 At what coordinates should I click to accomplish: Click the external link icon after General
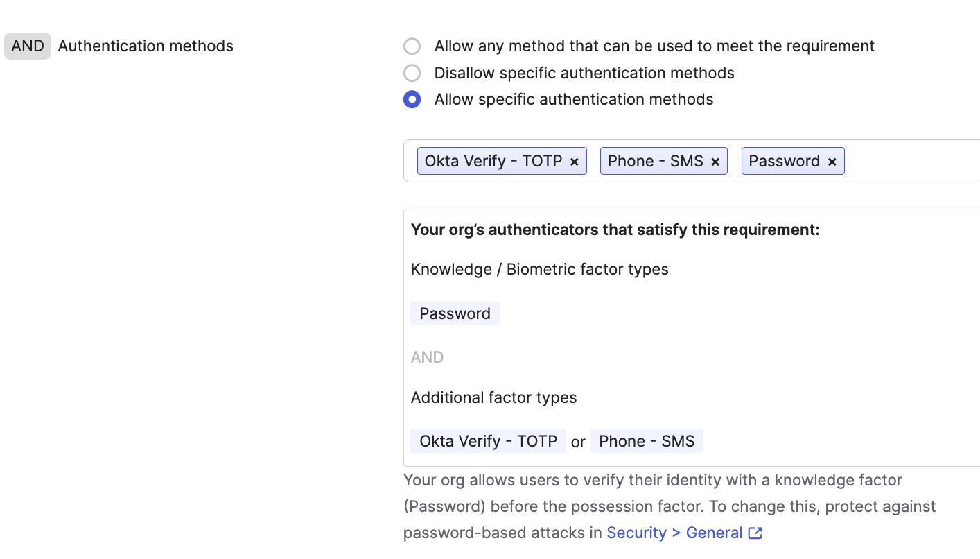point(755,533)
